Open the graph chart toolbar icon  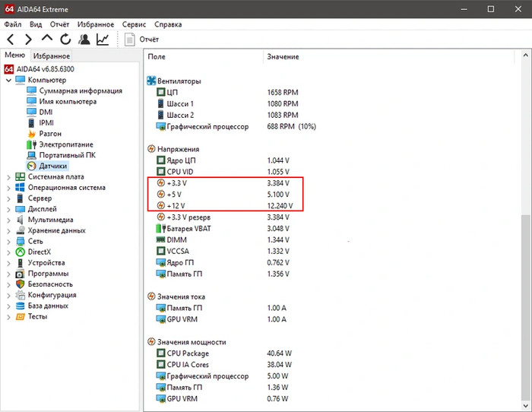click(x=103, y=39)
